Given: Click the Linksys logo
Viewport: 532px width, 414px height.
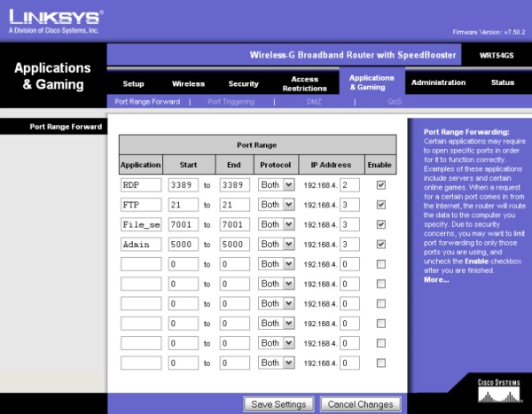Looking at the screenshot, I should (x=56, y=21).
